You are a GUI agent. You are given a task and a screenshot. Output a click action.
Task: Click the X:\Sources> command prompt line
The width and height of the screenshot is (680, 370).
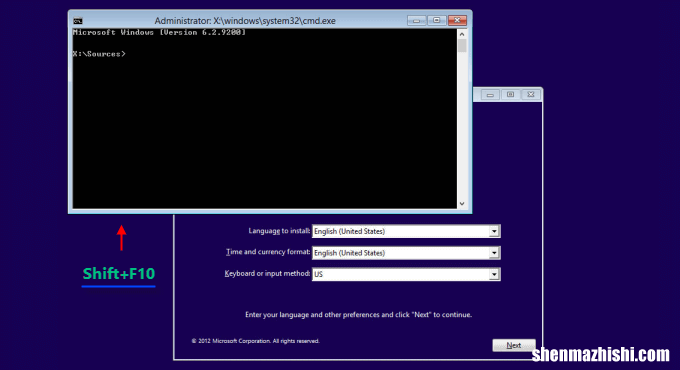click(99, 54)
